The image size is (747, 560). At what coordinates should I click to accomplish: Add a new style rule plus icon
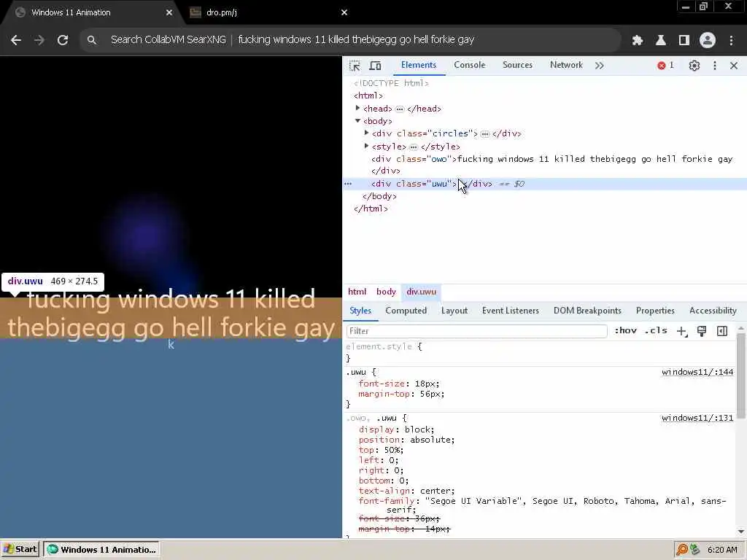click(x=682, y=332)
